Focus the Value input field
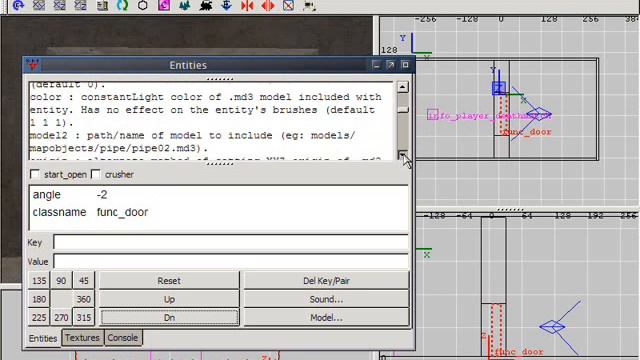Viewport: 640px width, 360px height. [x=231, y=261]
